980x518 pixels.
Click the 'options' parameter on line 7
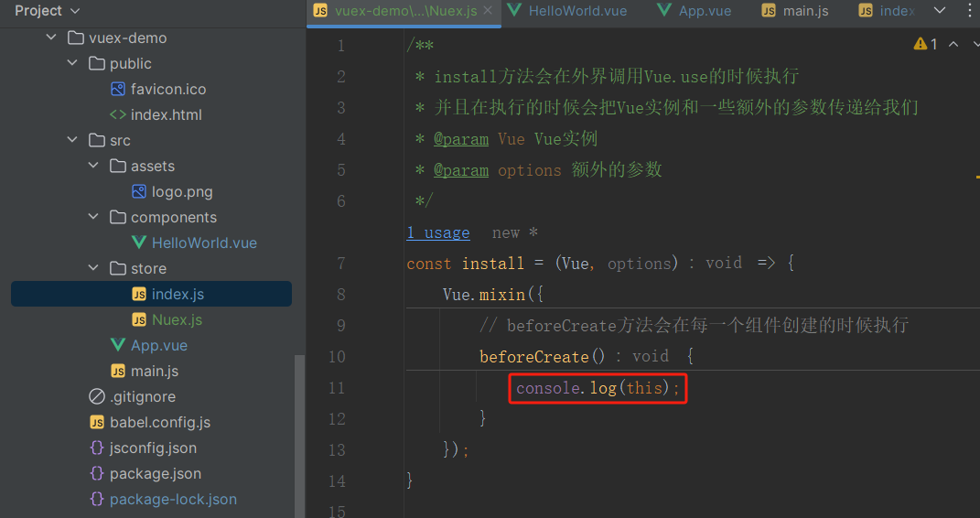pos(640,264)
